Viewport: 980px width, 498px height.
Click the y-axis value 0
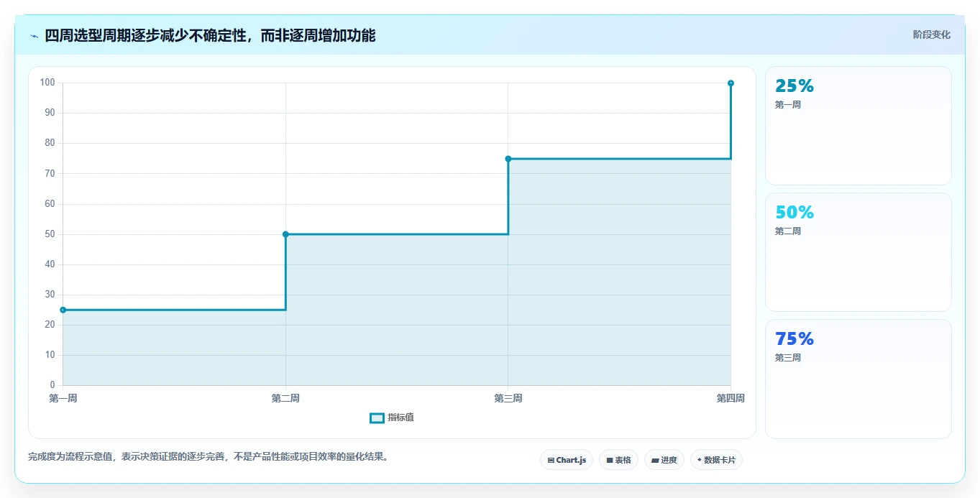pyautogui.click(x=52, y=385)
